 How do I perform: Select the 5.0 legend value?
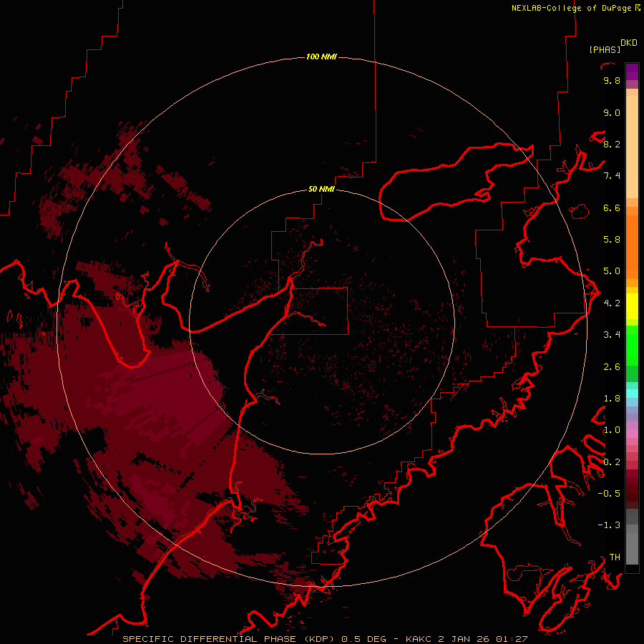612,271
